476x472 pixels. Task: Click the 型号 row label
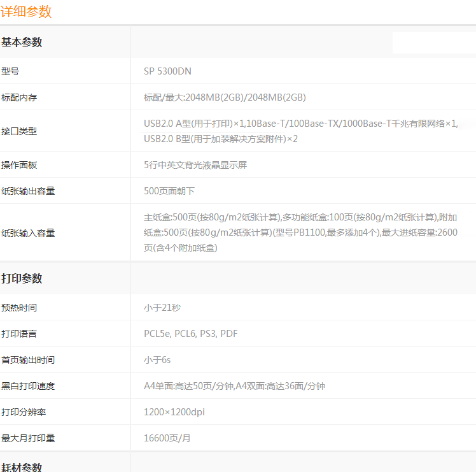(10, 71)
